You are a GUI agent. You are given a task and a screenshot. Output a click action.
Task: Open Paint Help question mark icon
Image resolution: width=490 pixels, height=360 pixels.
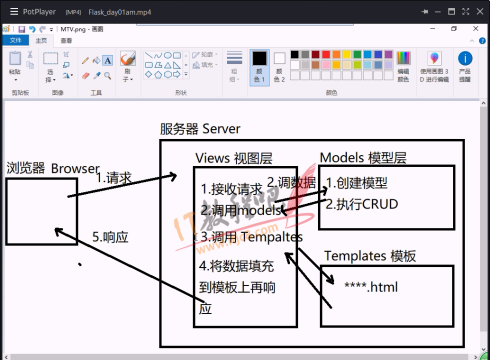point(482,41)
